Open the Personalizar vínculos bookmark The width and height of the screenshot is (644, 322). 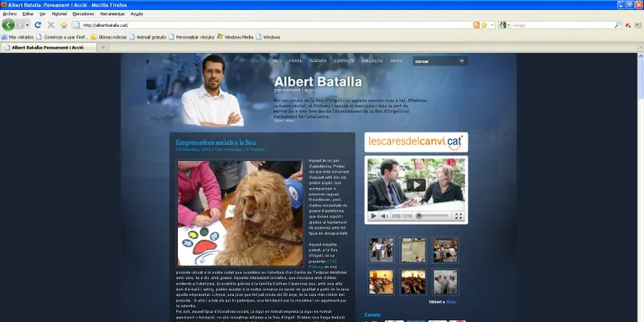[x=192, y=37]
